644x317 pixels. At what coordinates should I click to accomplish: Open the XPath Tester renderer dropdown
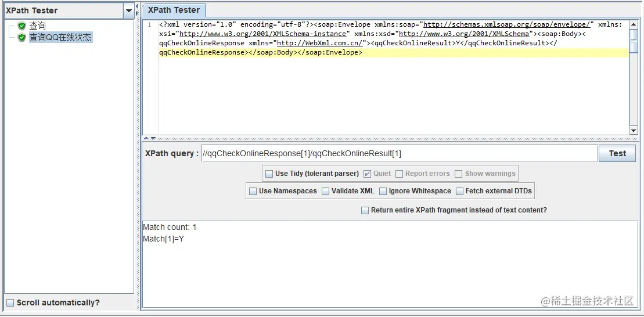tap(128, 10)
